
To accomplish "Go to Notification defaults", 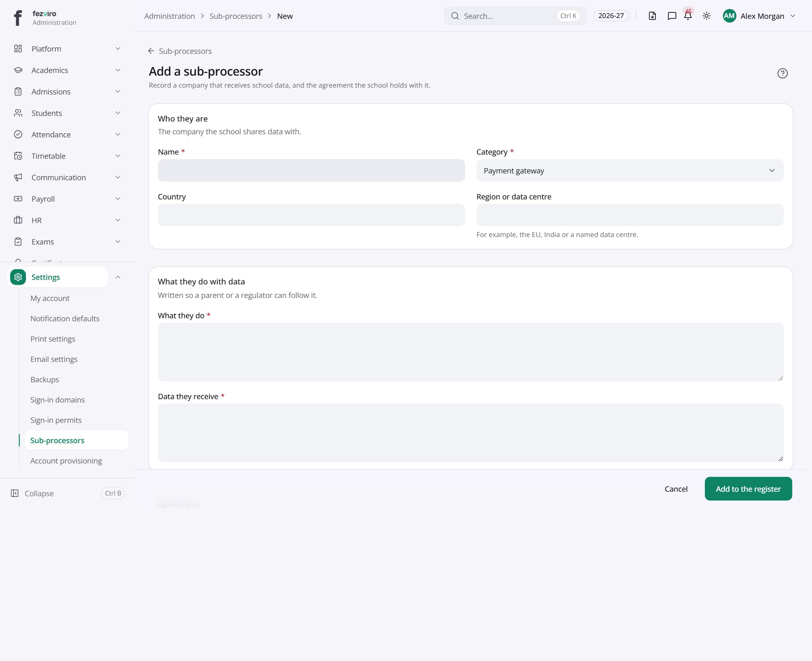I will [65, 318].
